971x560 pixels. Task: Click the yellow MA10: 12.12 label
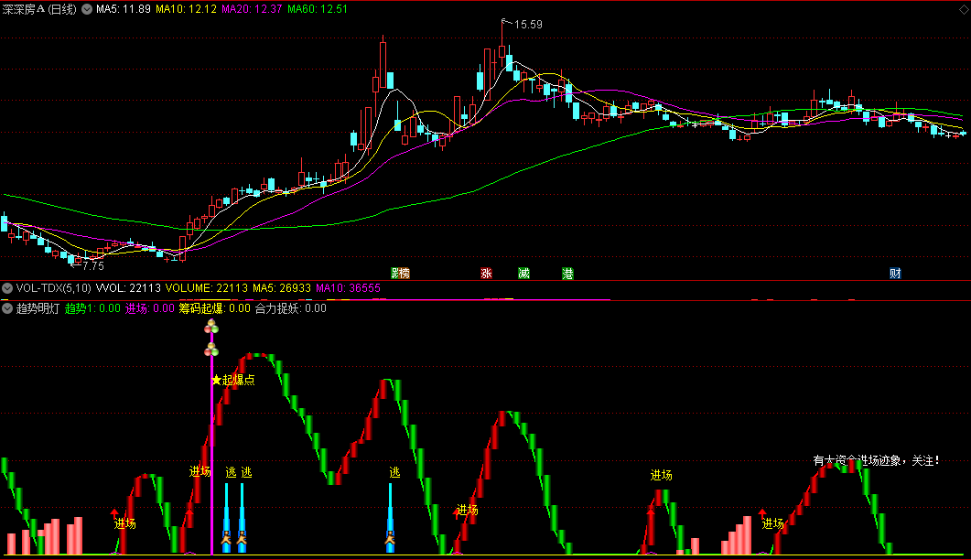(186, 9)
